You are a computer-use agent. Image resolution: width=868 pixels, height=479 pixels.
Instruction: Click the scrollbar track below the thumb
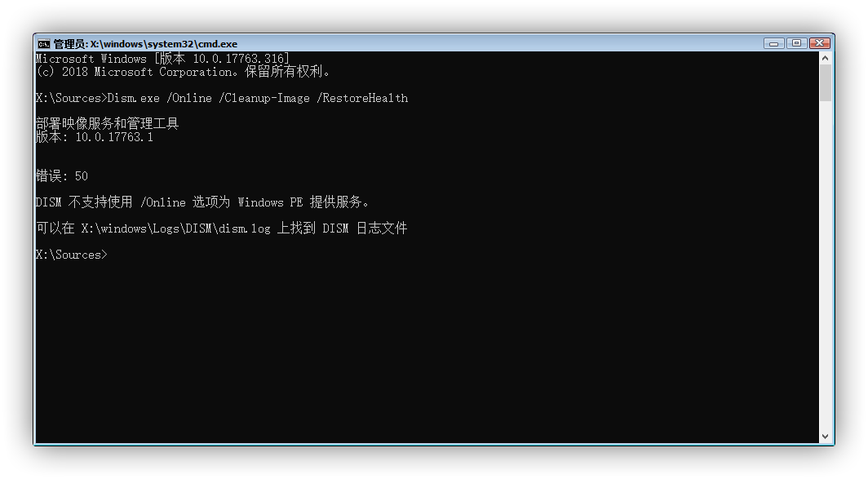tap(825, 245)
